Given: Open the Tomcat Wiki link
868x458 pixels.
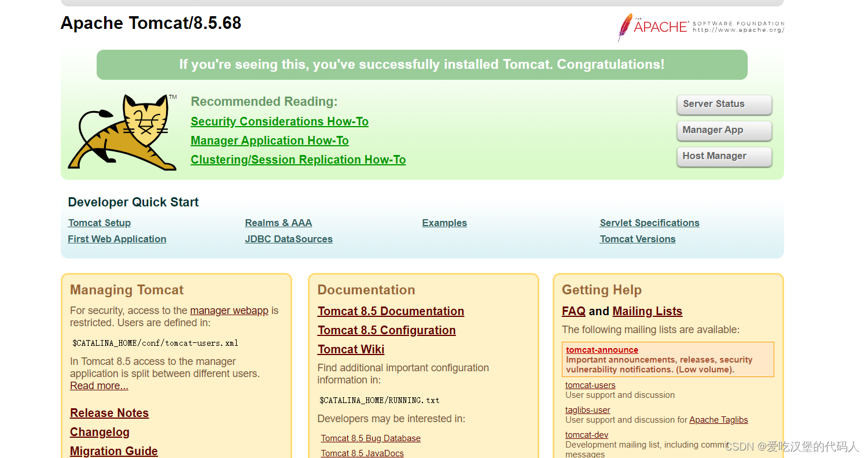Looking at the screenshot, I should 351,349.
